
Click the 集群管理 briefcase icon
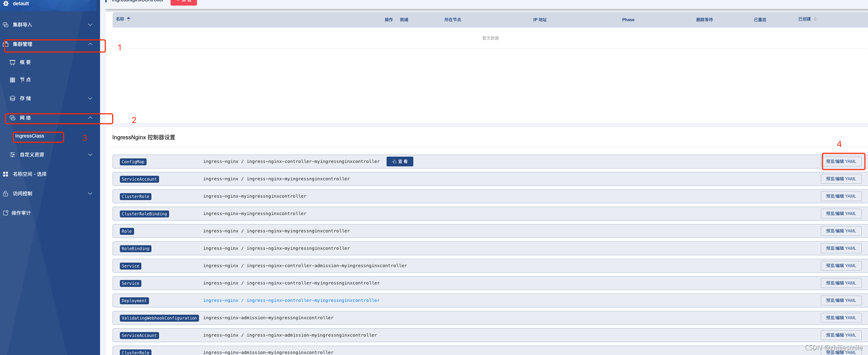pos(6,44)
